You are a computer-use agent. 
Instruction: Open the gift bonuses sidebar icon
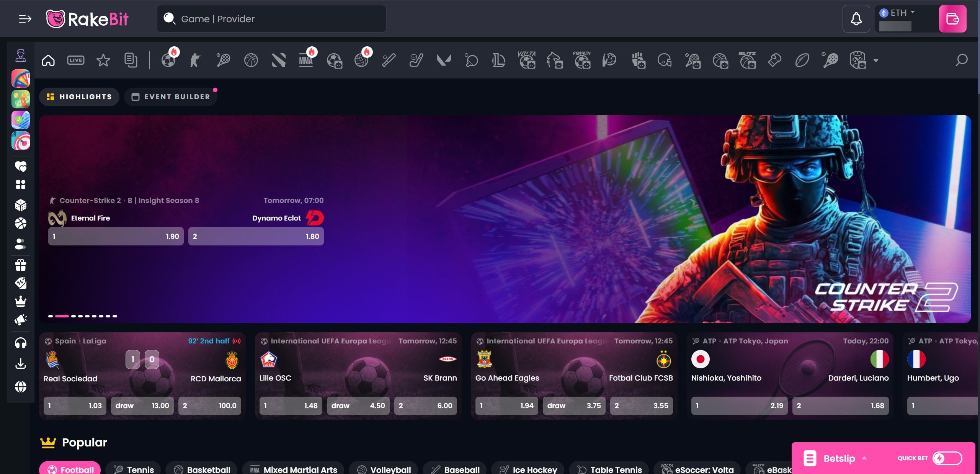[x=21, y=265]
